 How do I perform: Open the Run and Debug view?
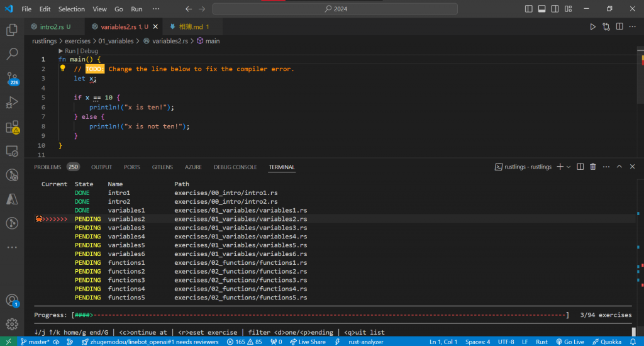(12, 103)
